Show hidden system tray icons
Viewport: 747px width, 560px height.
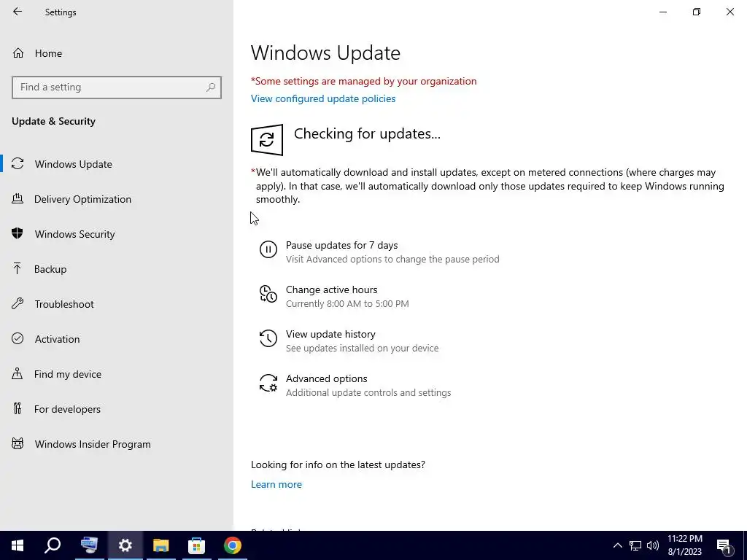[x=617, y=545]
